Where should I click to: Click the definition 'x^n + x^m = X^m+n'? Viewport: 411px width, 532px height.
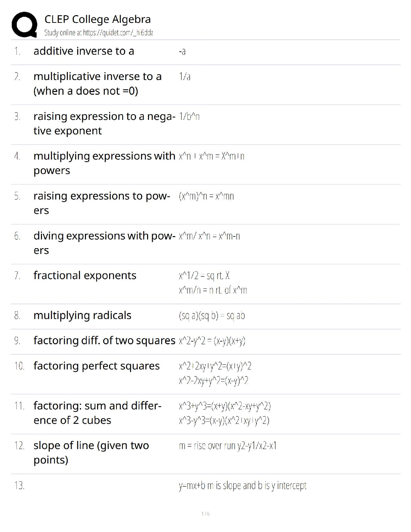[212, 156]
